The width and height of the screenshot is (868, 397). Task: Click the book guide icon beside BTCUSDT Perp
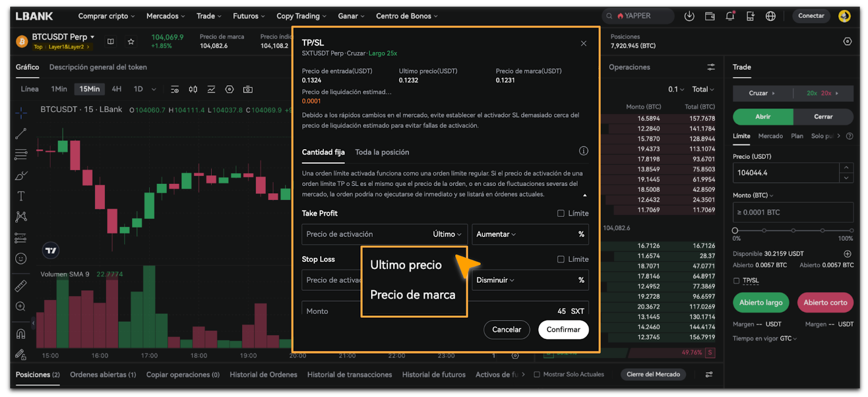tap(111, 41)
